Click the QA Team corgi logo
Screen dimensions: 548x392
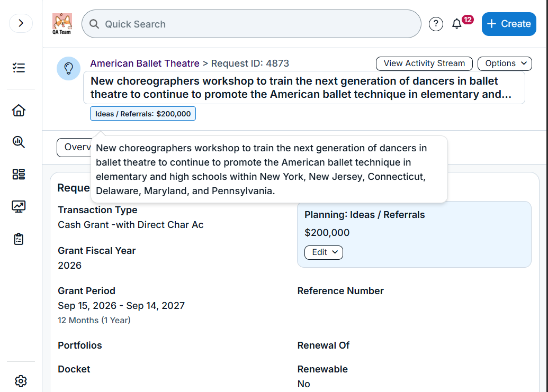(62, 24)
